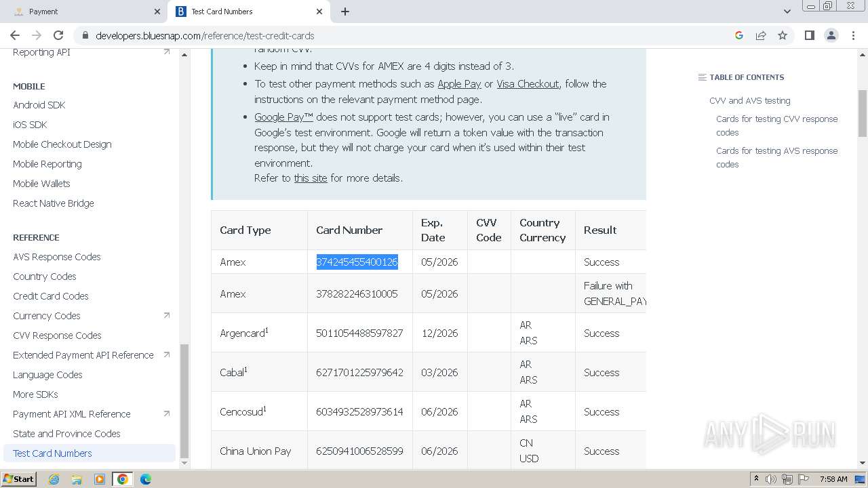The width and height of the screenshot is (868, 488).
Task: Open iOS SDK page
Action: [30, 125]
